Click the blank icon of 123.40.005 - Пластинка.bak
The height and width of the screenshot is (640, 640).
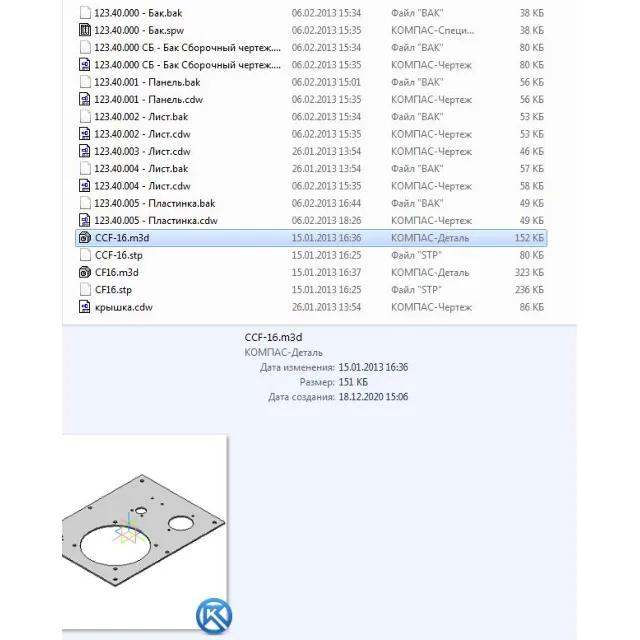point(85,203)
